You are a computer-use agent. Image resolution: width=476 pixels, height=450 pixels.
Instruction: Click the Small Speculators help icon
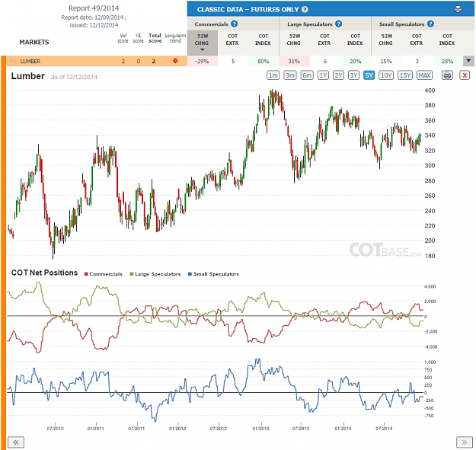pos(430,24)
